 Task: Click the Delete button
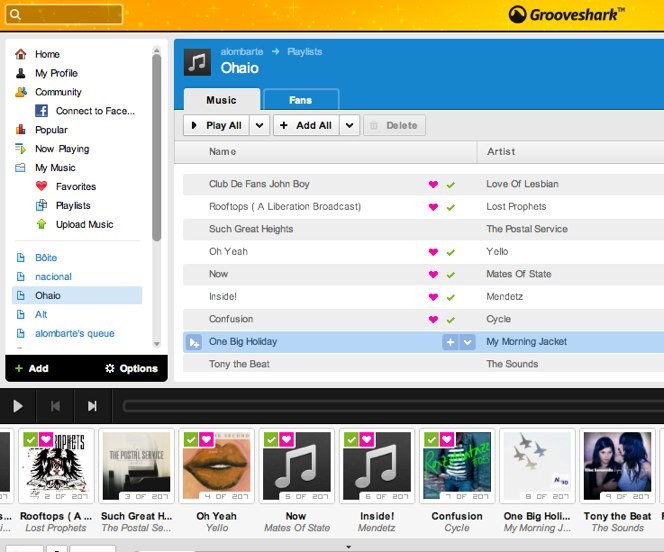point(394,125)
